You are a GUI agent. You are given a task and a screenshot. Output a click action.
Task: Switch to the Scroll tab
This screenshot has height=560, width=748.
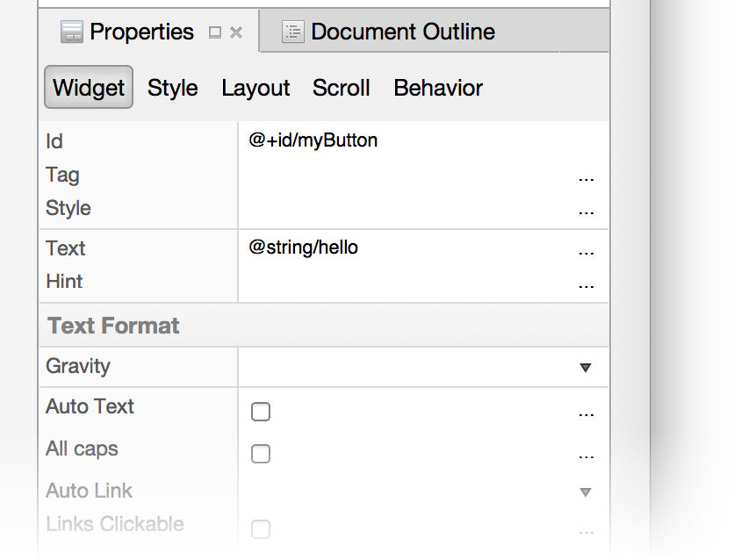[341, 88]
